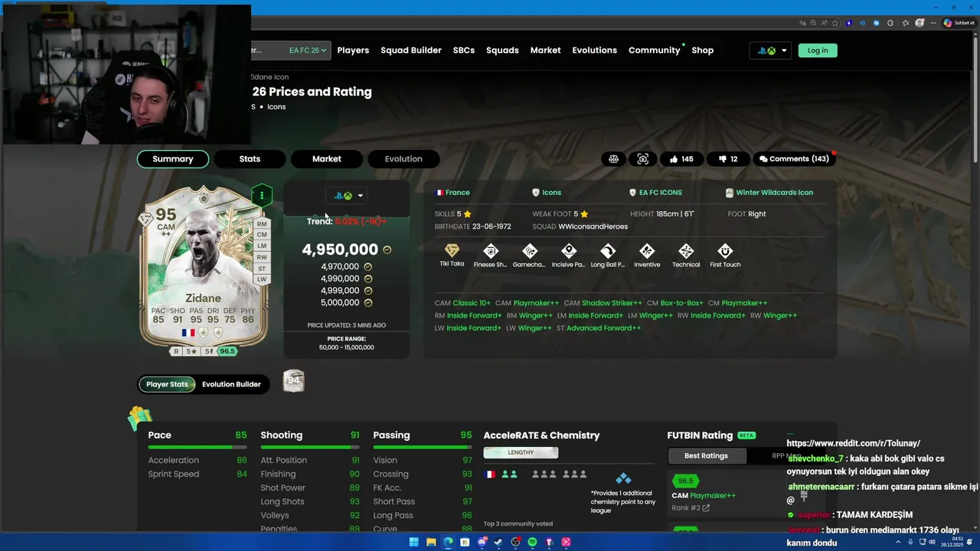Viewport: 980px width, 551px height.
Task: Open Steam from the taskbar
Action: coord(498,542)
